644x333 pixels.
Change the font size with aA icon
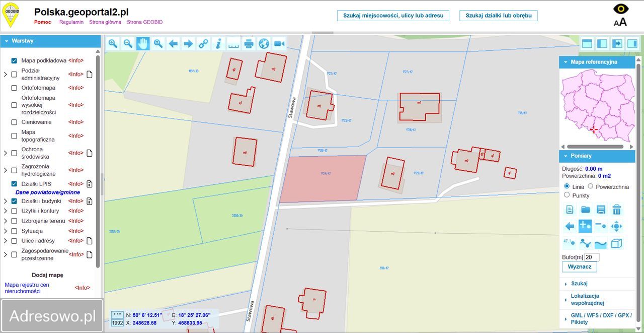(x=620, y=22)
